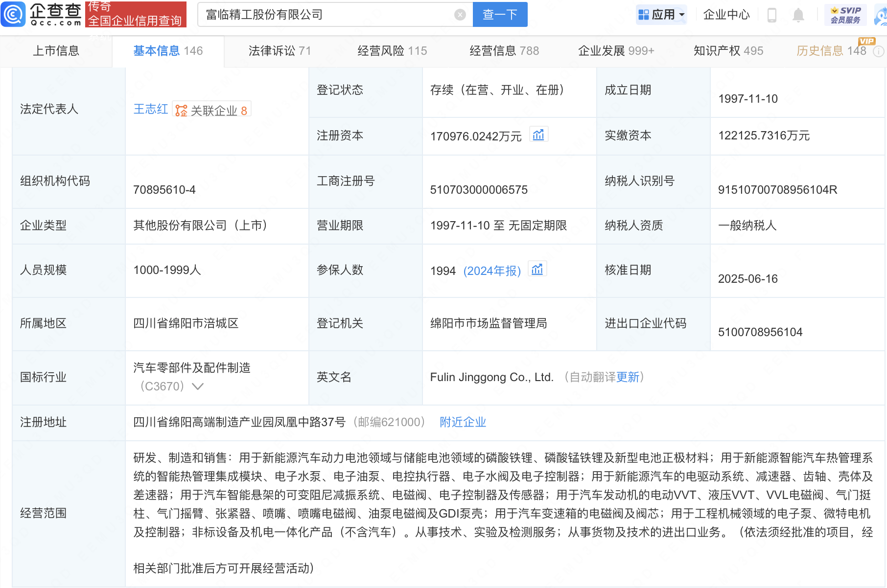Switch to the 上市信息 tab
887x588 pixels.
click(56, 51)
